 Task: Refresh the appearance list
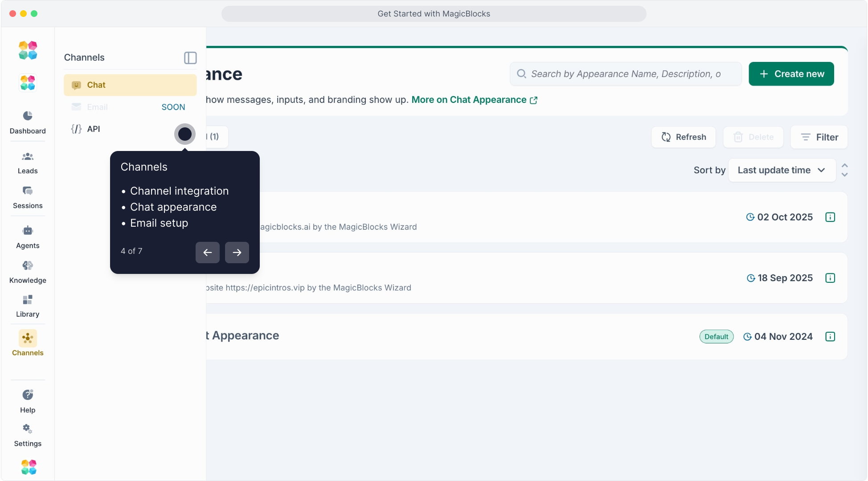pos(684,137)
